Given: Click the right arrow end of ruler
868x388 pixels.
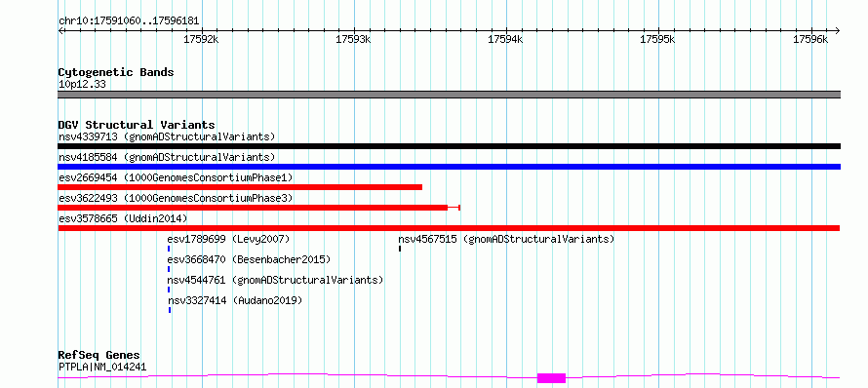Looking at the screenshot, I should (838, 30).
